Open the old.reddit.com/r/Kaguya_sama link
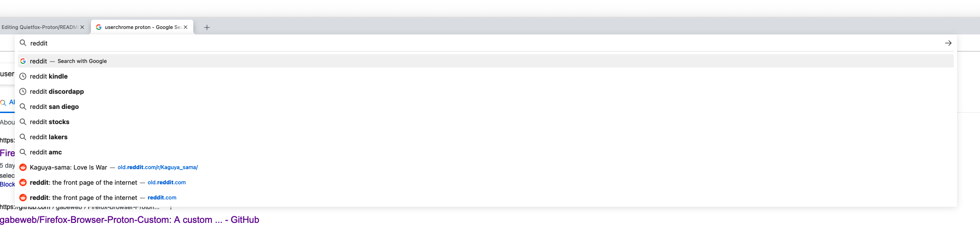 (158, 167)
